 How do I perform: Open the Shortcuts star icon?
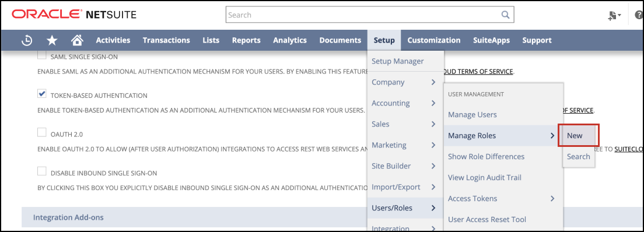click(x=52, y=40)
